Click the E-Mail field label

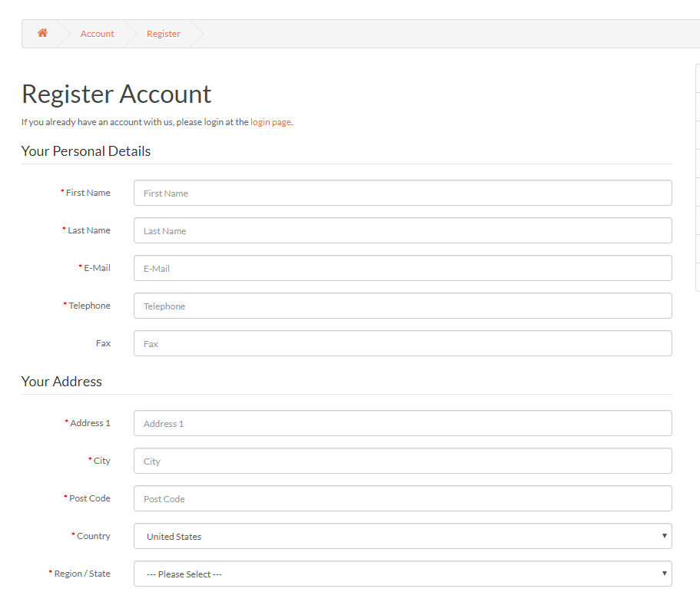coord(97,268)
